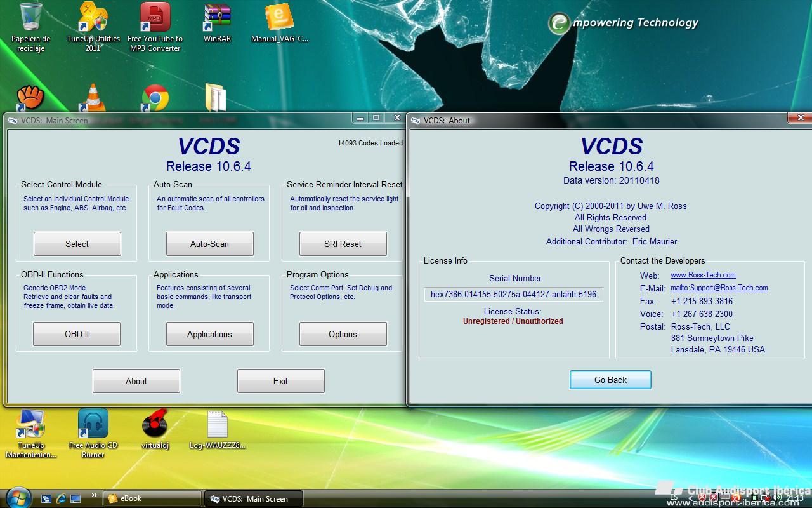Show hidden system tray icons arrow

coord(690,498)
